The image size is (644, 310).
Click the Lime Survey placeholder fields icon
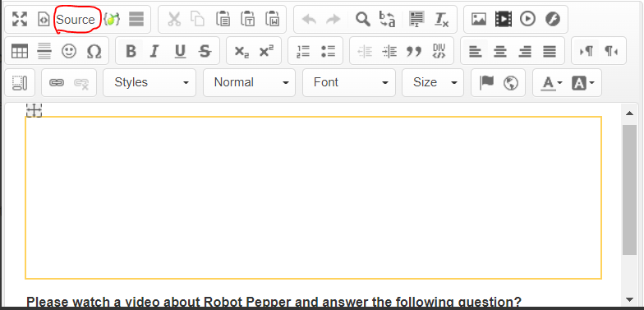coord(112,19)
